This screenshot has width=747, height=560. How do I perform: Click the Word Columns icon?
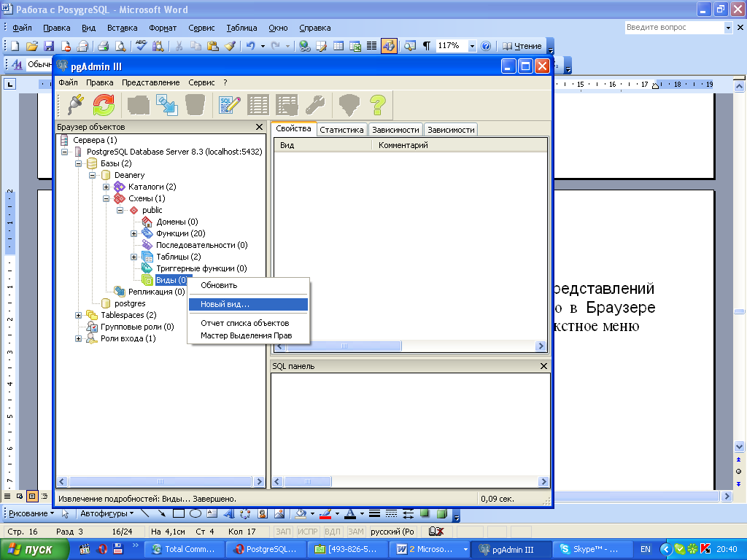(372, 46)
